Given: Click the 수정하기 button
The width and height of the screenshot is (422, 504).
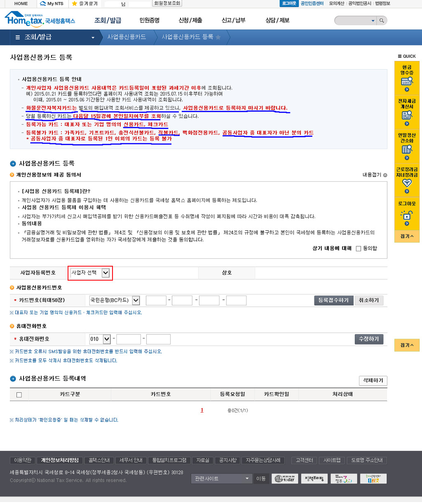Looking at the screenshot, I should click(369, 339).
